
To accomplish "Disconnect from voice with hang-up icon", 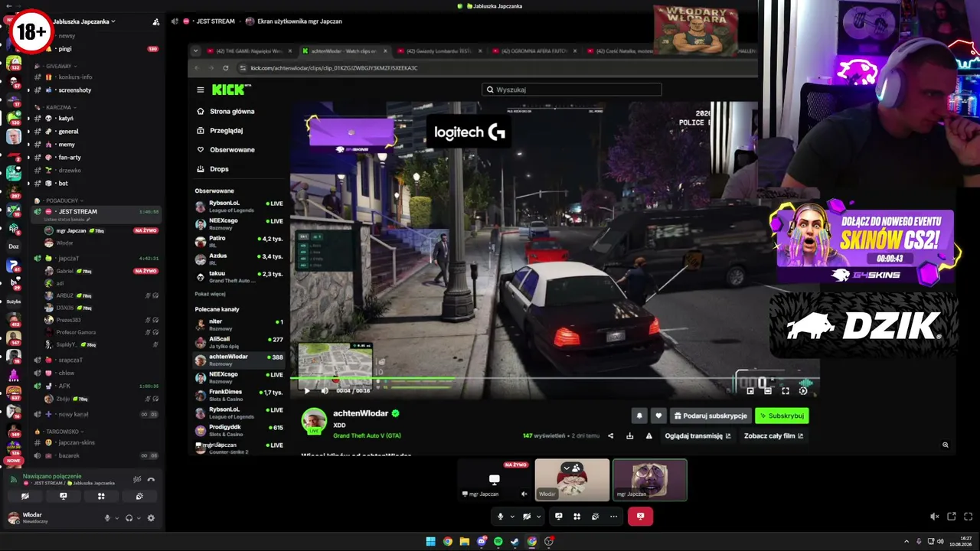I will coord(151,480).
